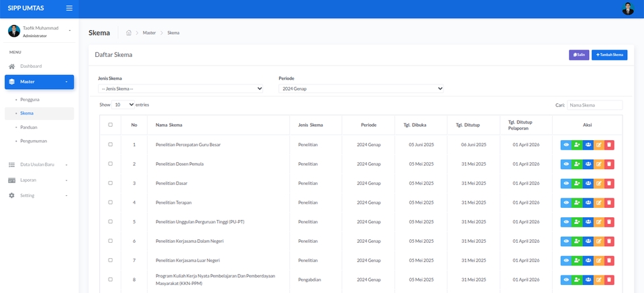
Task: Open the Jenis Skema dropdown
Action: tap(180, 89)
